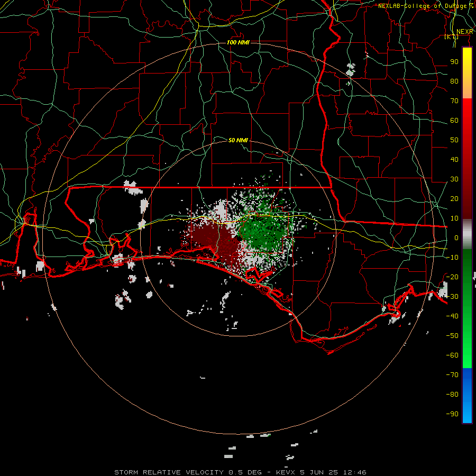Click the "-50" value on velocity scale
Image resolution: width=476 pixels, height=476 pixels.
452,336
